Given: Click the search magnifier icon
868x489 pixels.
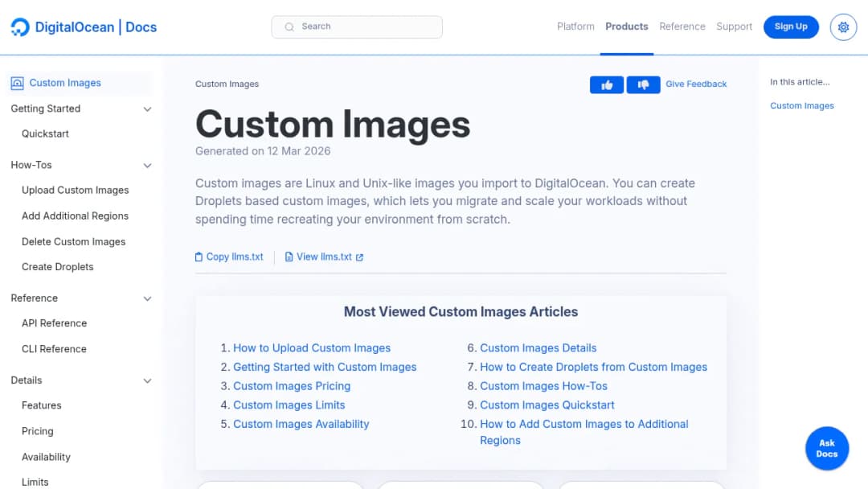Looking at the screenshot, I should [289, 27].
